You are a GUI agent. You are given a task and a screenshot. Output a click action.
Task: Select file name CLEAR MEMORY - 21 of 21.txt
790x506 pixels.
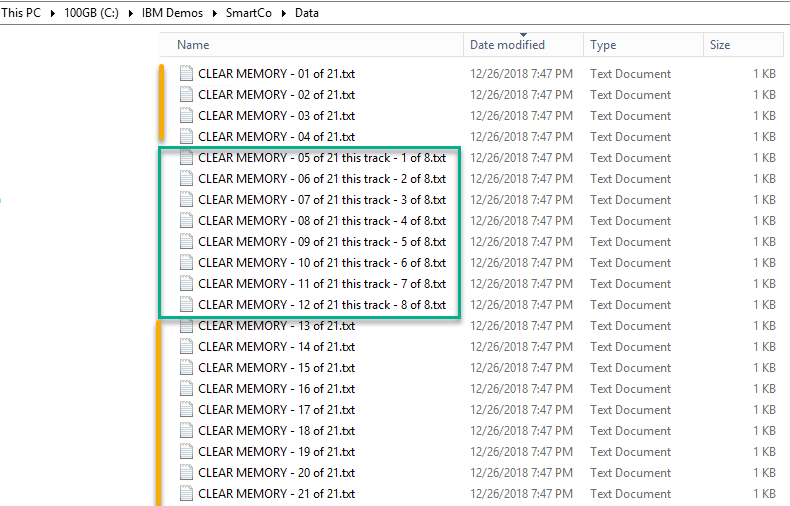pos(276,494)
